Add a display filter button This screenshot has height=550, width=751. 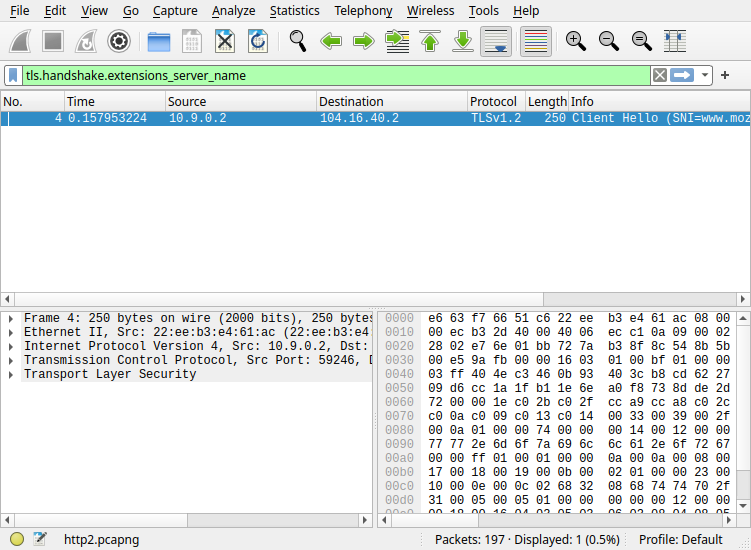pyautogui.click(x=725, y=75)
